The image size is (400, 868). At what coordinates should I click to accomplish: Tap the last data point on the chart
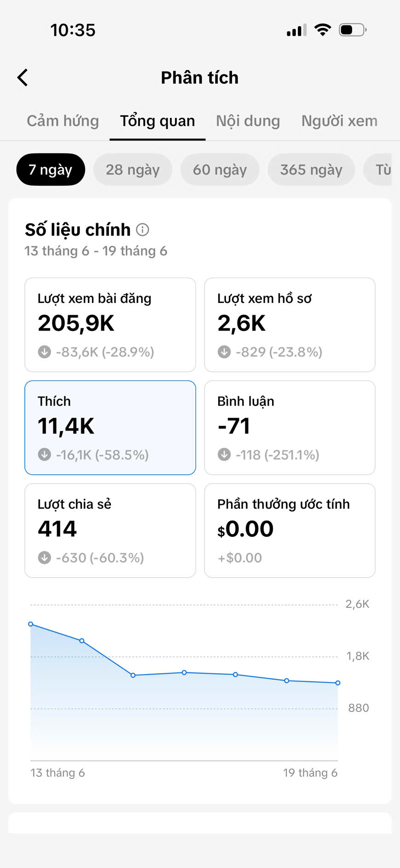click(x=338, y=683)
